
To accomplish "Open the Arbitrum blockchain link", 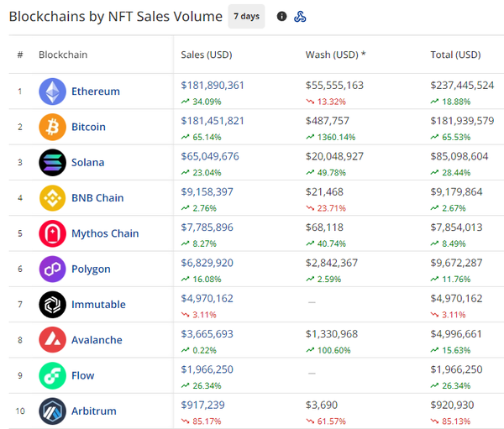I will coord(94,411).
